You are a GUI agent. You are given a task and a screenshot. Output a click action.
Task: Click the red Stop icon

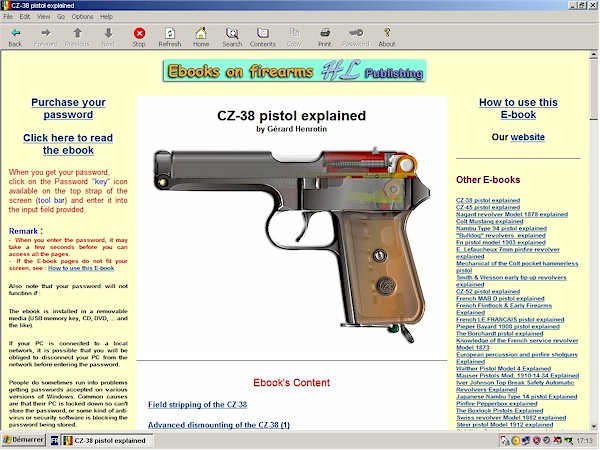tap(139, 33)
